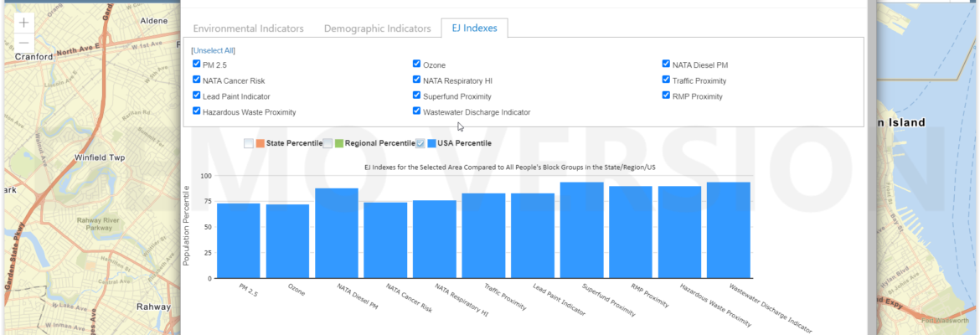Disable the NATA Diesel PM checkbox
The image size is (980, 335).
[x=666, y=64]
